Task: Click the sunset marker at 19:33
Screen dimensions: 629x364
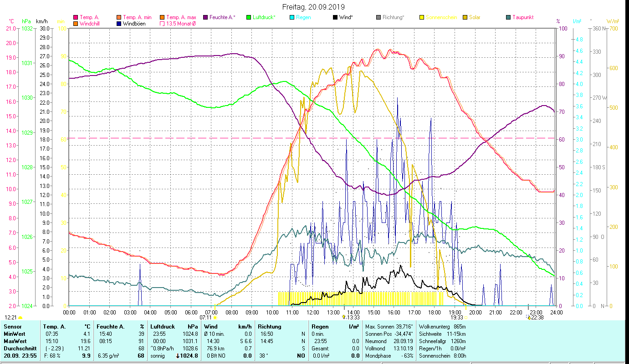Action: (x=465, y=318)
